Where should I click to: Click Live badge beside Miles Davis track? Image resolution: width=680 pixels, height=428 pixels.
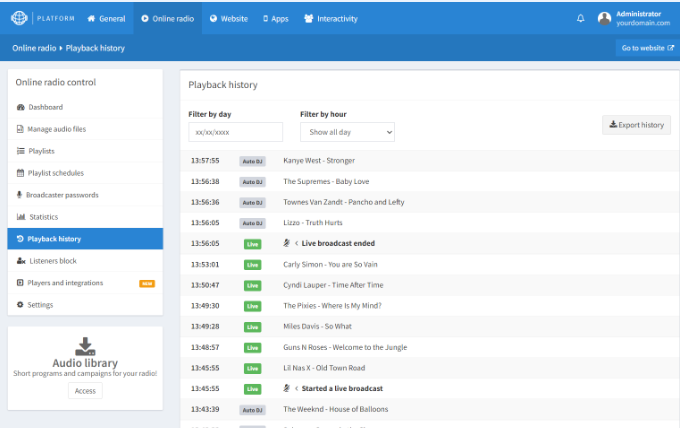click(x=252, y=327)
